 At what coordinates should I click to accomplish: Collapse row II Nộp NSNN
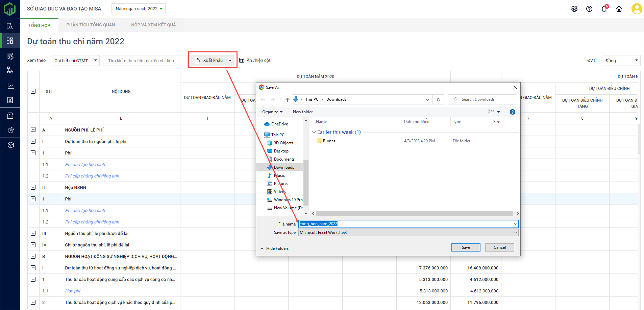(33, 187)
